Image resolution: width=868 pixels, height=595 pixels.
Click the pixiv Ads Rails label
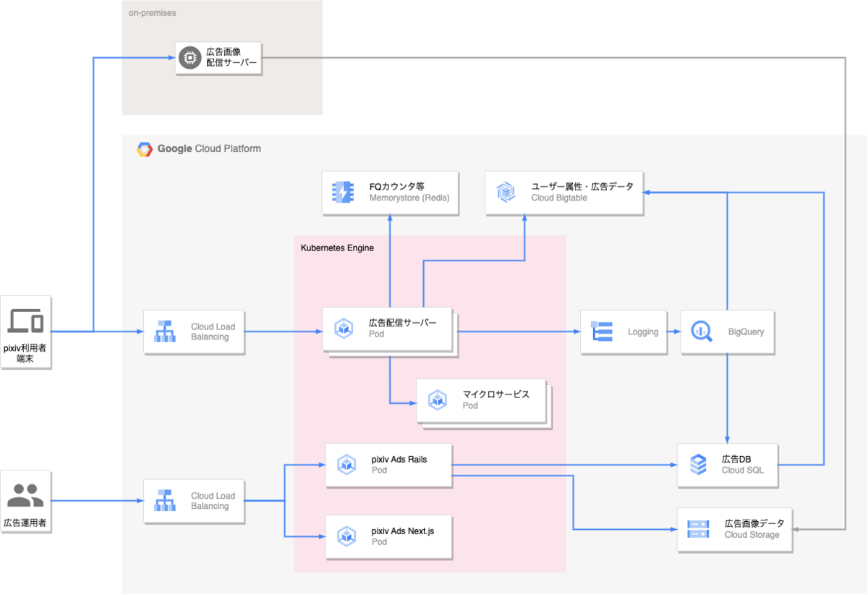coord(399,460)
